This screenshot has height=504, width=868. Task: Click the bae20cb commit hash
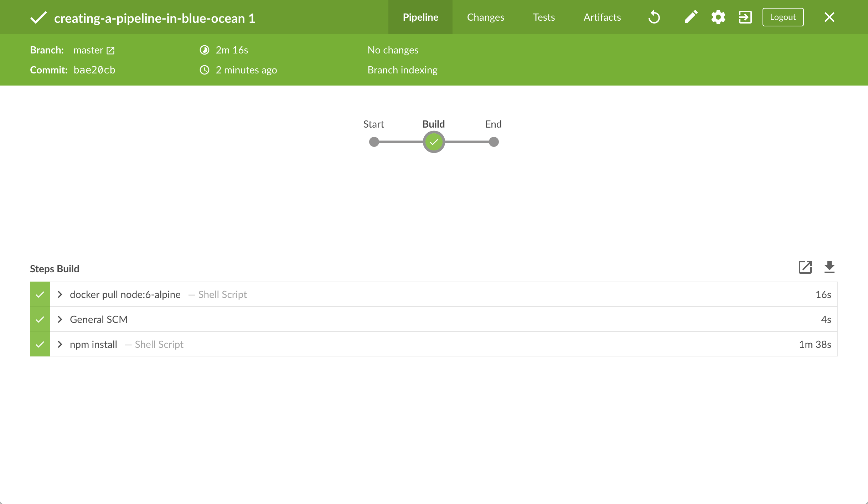click(94, 70)
